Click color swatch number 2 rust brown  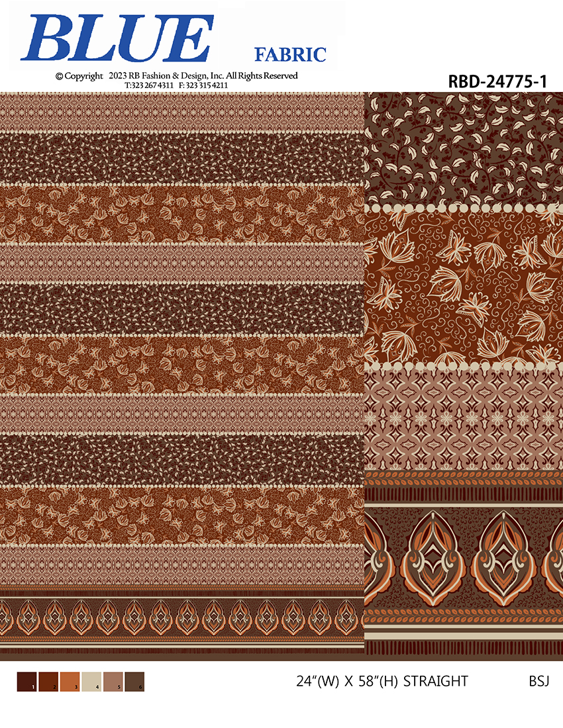(x=48, y=682)
